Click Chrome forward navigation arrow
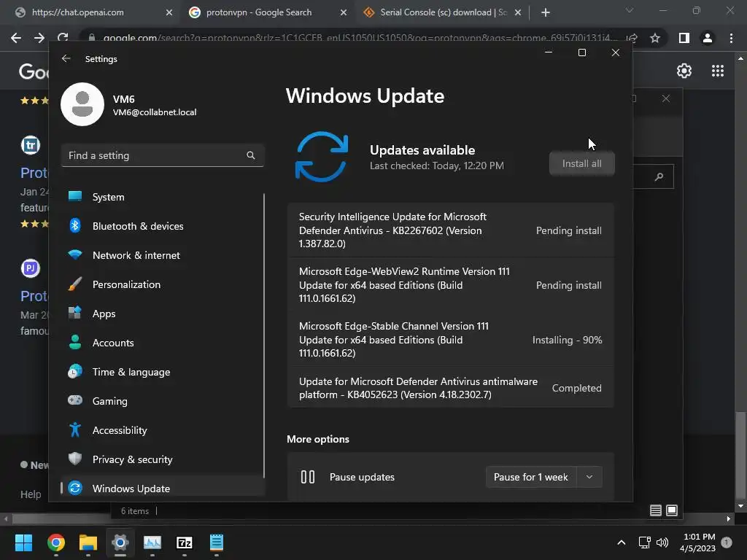 point(39,38)
